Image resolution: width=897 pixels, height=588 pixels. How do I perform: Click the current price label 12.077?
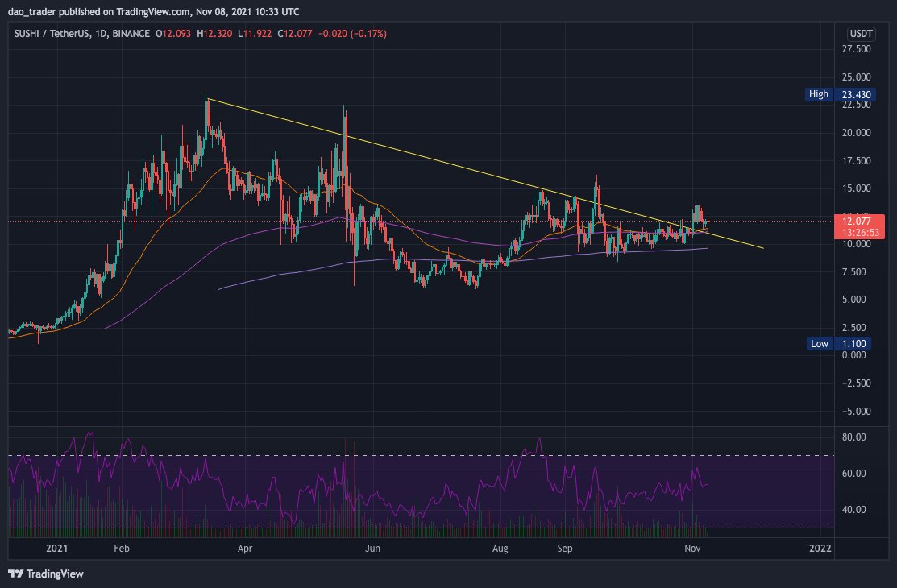[x=857, y=222]
